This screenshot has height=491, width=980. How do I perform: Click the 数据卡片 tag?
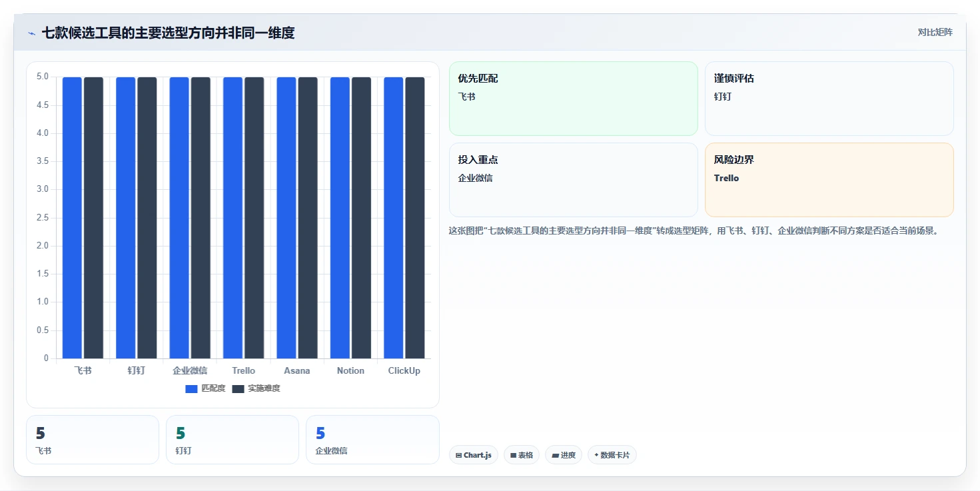[612, 455]
